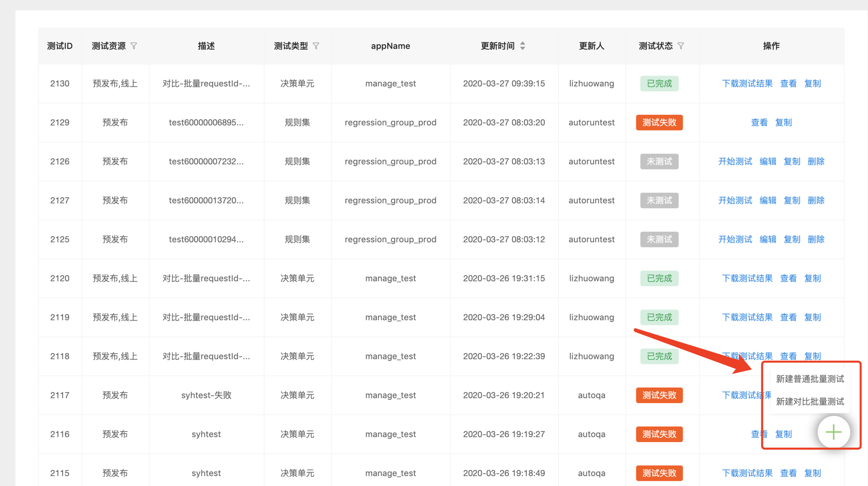Image resolution: width=868 pixels, height=486 pixels.
Task: Click update time 2020-03-26 19:31:15
Action: [x=504, y=278]
